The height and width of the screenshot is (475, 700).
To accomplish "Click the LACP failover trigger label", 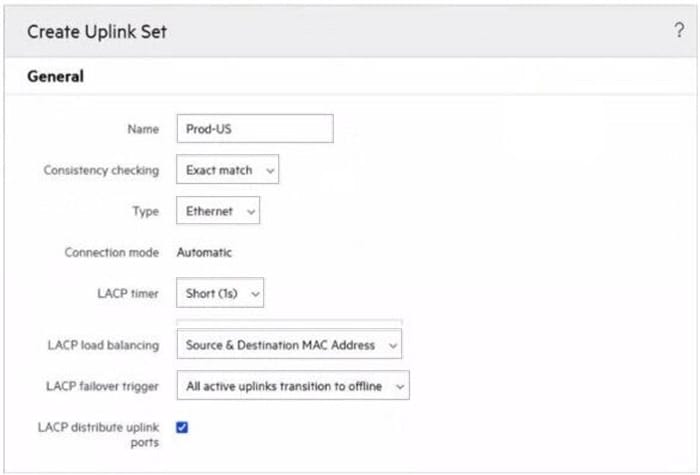I will [x=102, y=386].
